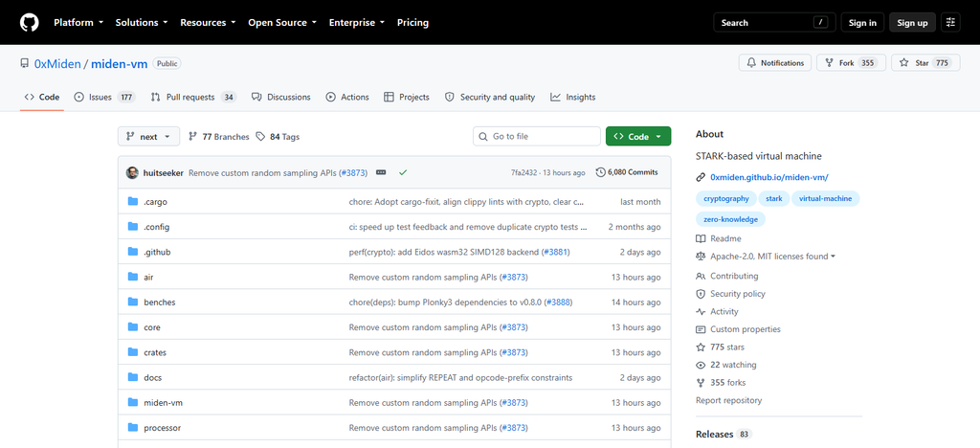Click the clock icon by 6,080 Commits
The image size is (980, 448).
click(x=601, y=172)
